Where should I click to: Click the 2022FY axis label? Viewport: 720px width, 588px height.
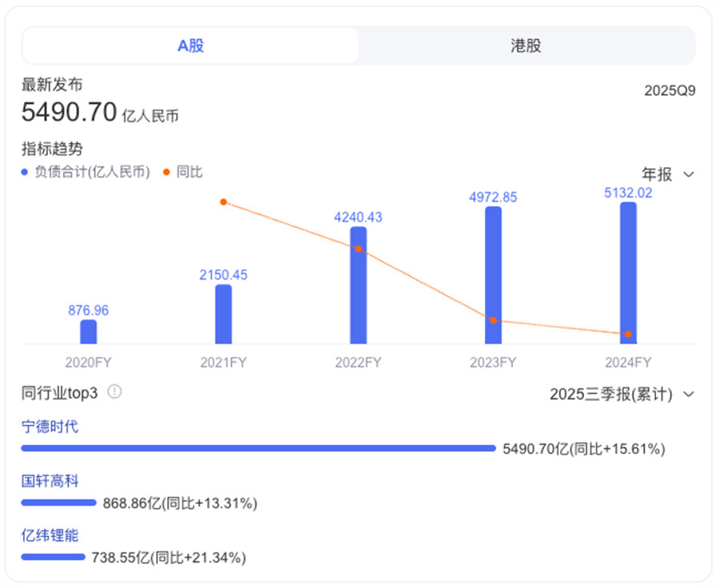point(358,362)
